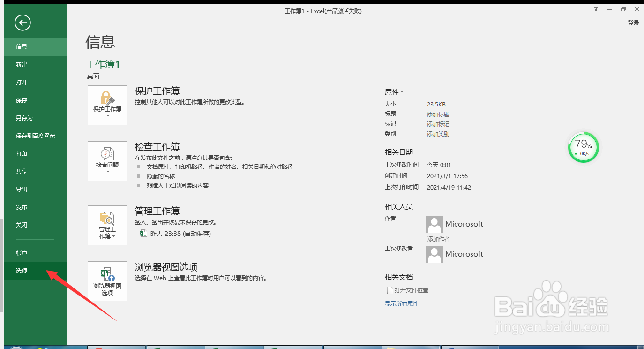Viewport: 644px width, 349px height.
Task: Go back using the circled arrow
Action: (x=22, y=22)
